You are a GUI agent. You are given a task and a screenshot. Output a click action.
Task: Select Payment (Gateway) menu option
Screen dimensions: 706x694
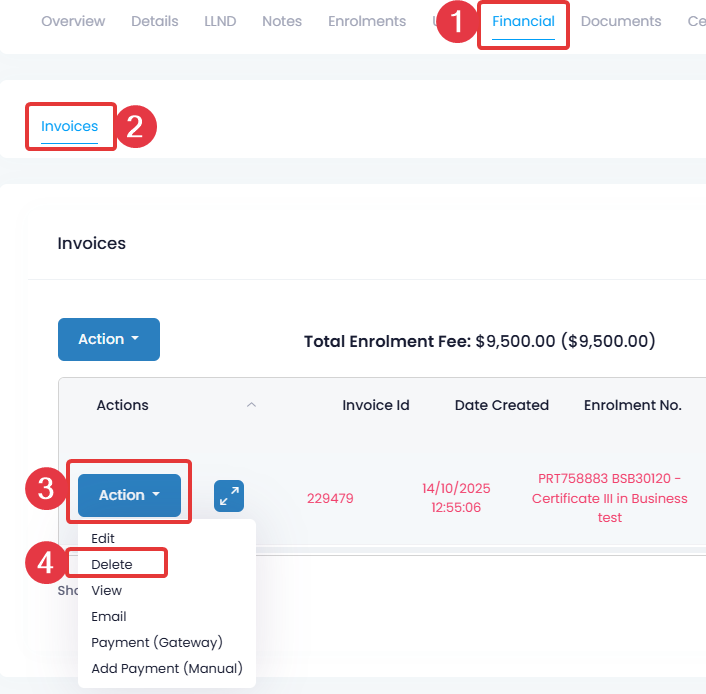coord(157,642)
